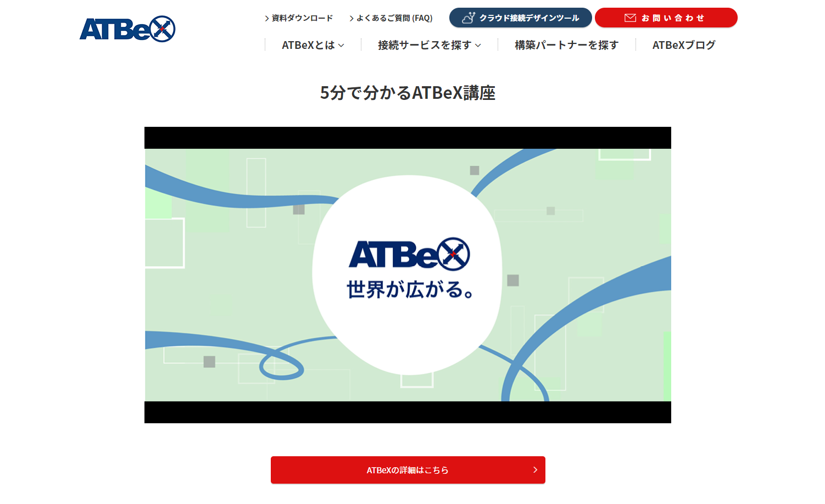Click the cloud design tool icon
The width and height of the screenshot is (825, 504).
point(469,18)
